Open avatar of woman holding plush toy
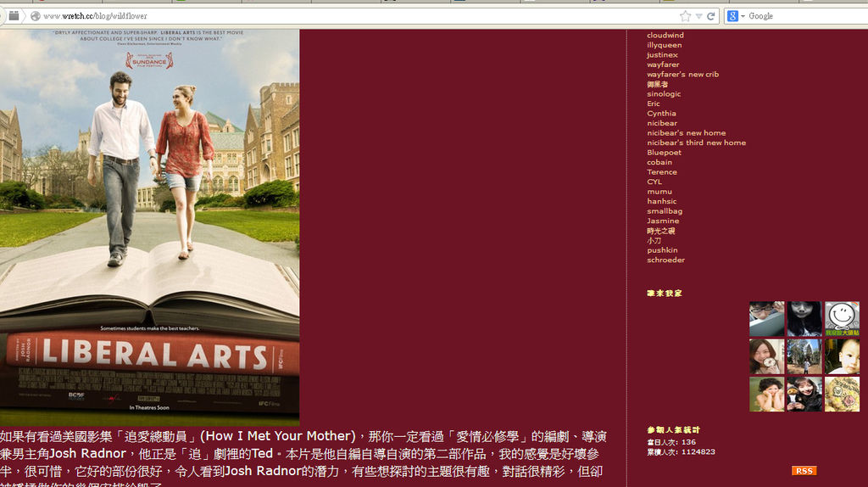The height and width of the screenshot is (487, 868). (804, 395)
